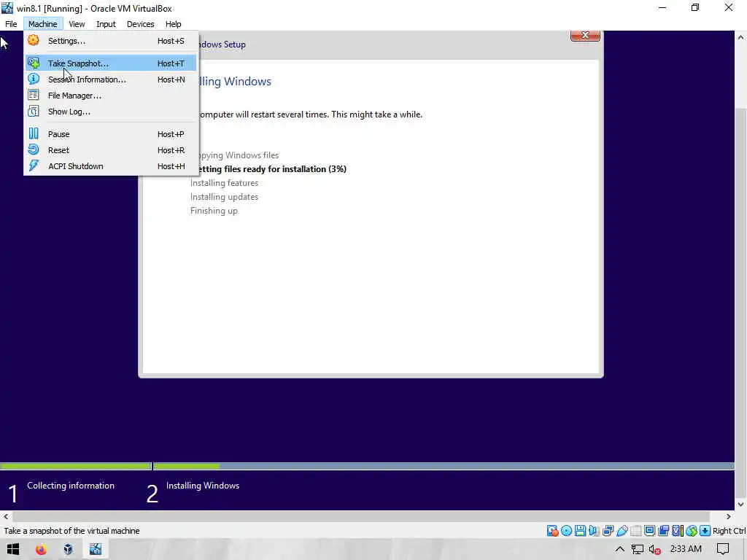The image size is (747, 560).
Task: Click the 2:33 AM taskbar clock
Action: coord(686,549)
